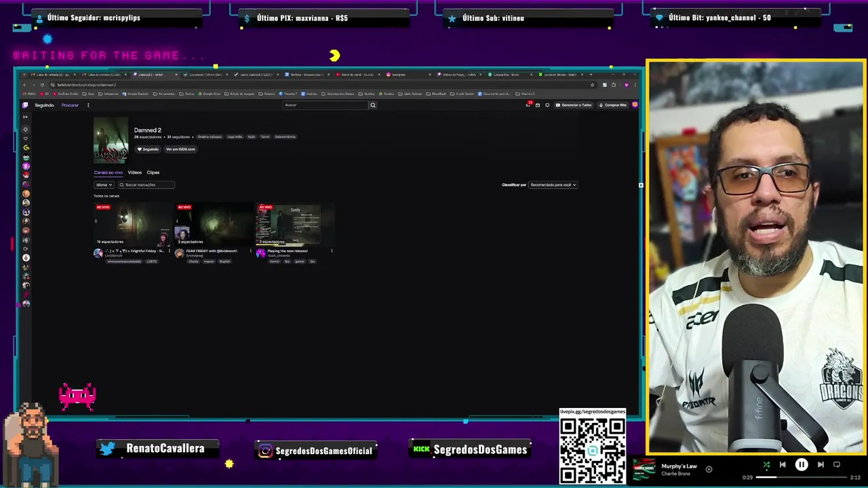The height and width of the screenshot is (488, 868).
Task: Click the Chrome address bar URL
Action: coord(86,85)
